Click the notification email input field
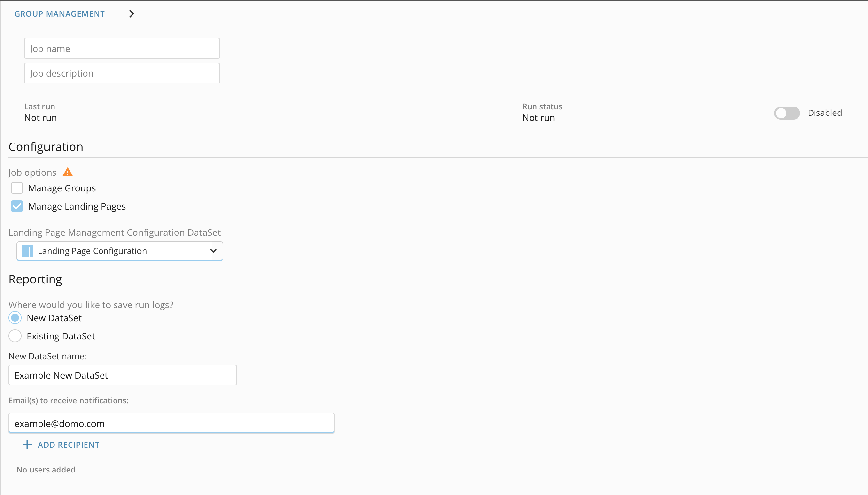868x495 pixels. click(x=171, y=423)
